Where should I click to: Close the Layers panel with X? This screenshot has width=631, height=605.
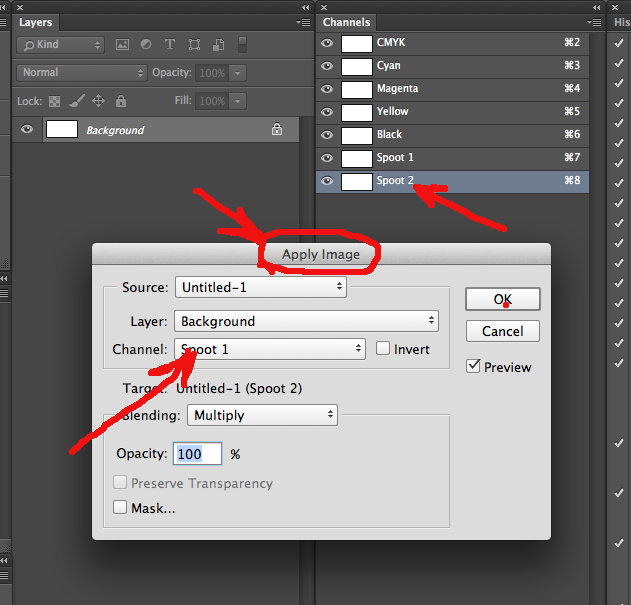click(x=20, y=7)
